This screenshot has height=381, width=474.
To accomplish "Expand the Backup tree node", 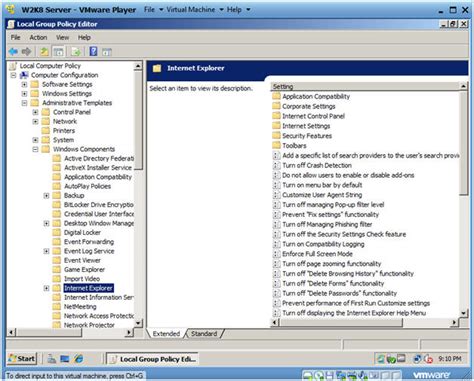I will tap(46, 195).
